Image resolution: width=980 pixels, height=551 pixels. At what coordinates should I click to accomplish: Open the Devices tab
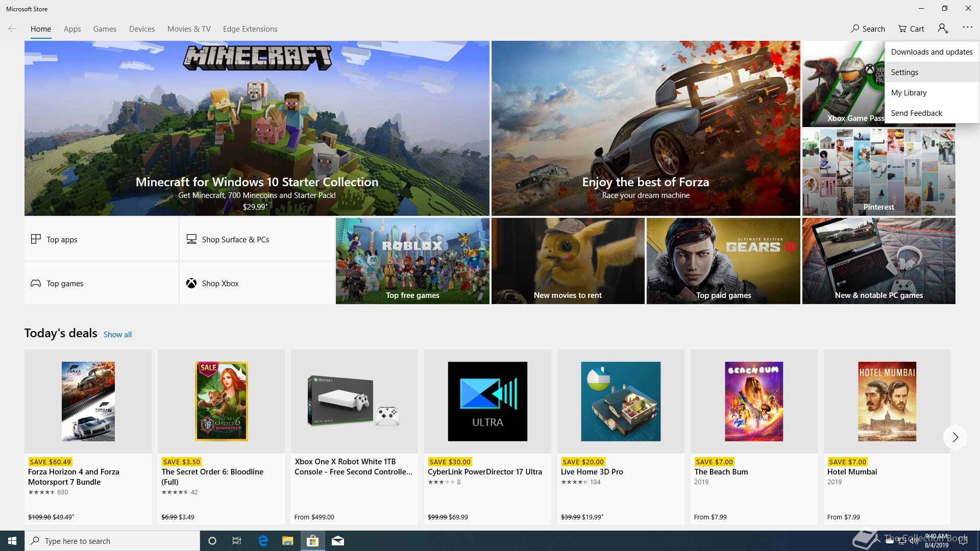point(142,29)
